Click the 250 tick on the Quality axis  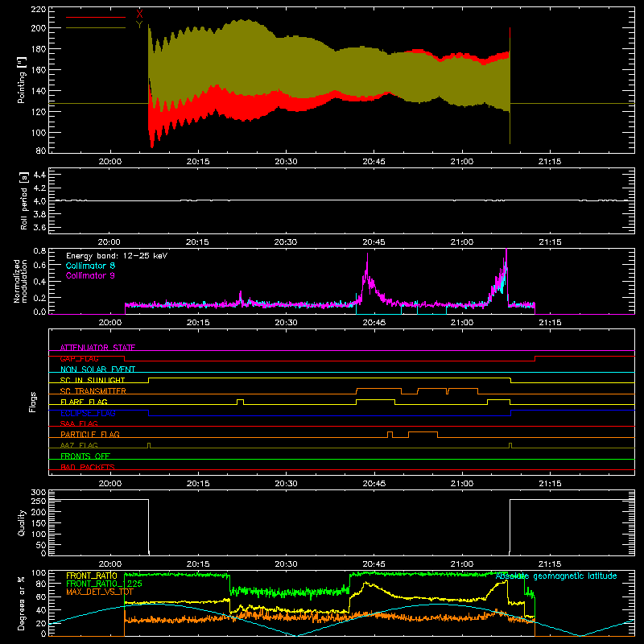38,501
